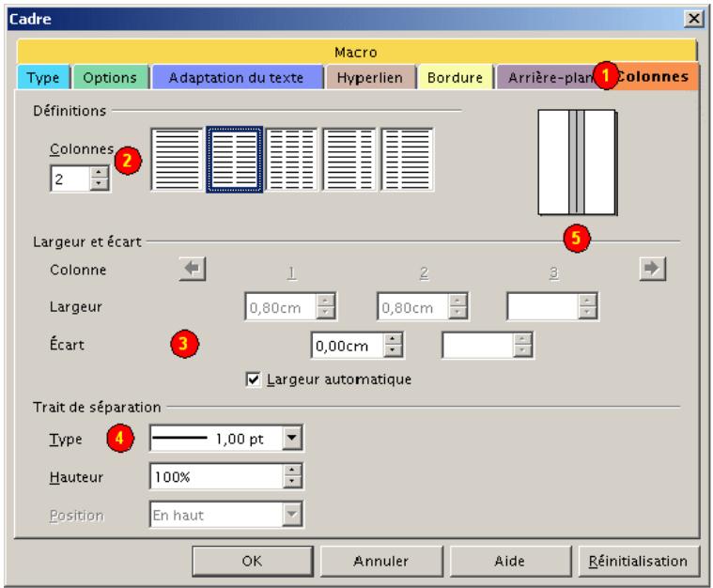Open the Hyperlien tab
This screenshot has width=713, height=588.
click(370, 77)
